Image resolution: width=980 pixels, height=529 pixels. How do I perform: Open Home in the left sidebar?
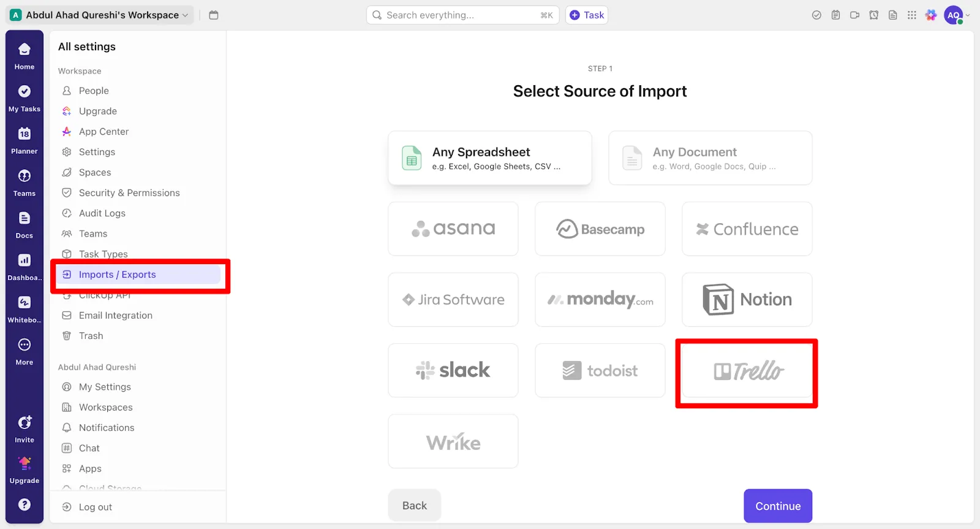[24, 56]
